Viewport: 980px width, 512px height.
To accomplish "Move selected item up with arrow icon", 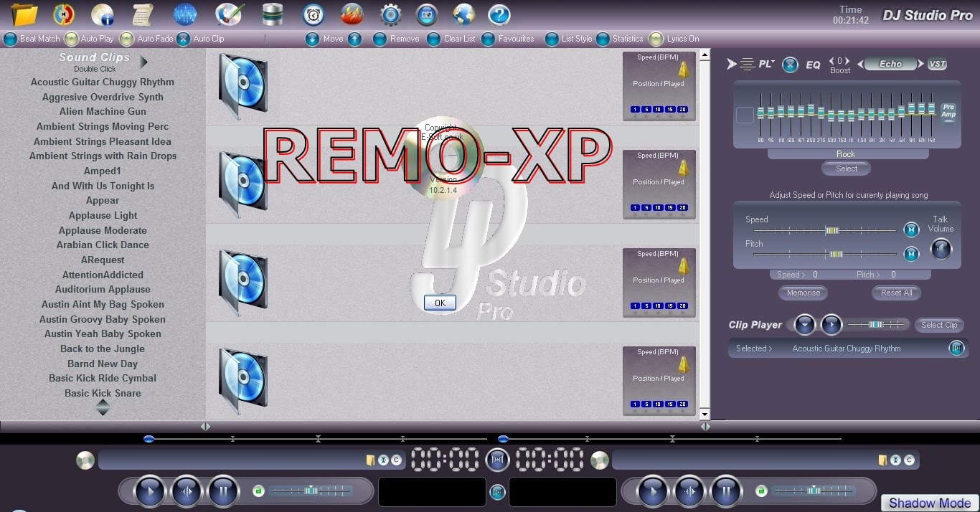I will 355,39.
